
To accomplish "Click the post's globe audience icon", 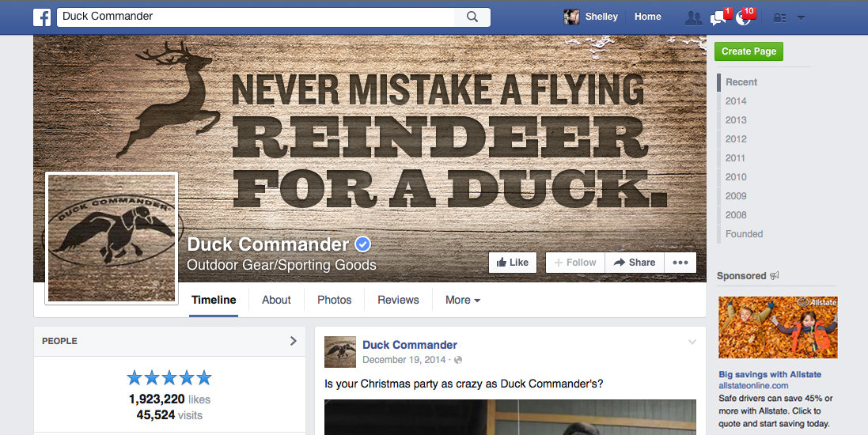I will (458, 360).
